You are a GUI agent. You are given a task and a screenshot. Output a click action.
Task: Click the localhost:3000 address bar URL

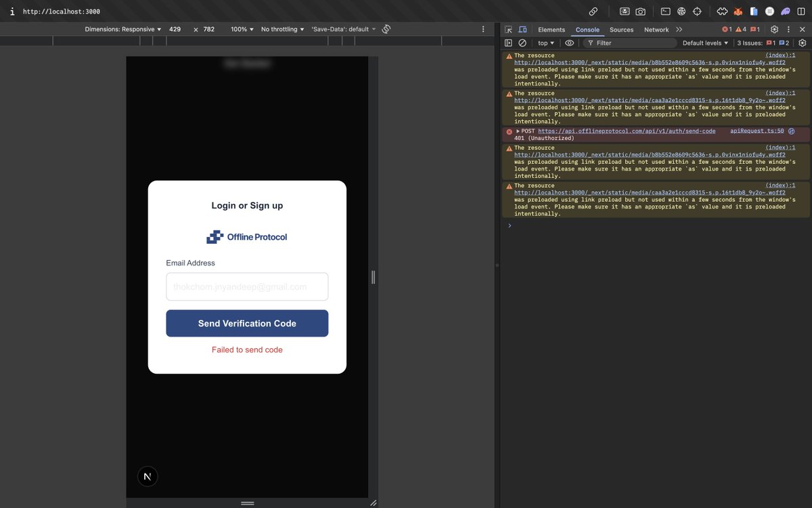pos(62,12)
